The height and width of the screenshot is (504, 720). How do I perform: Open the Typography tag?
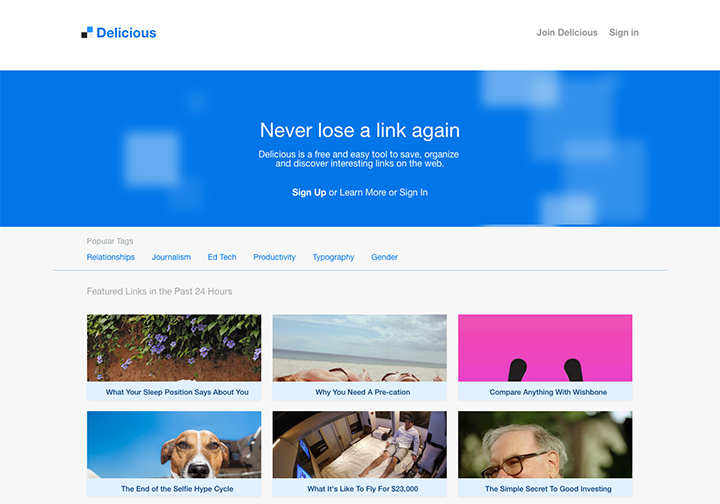coord(333,257)
